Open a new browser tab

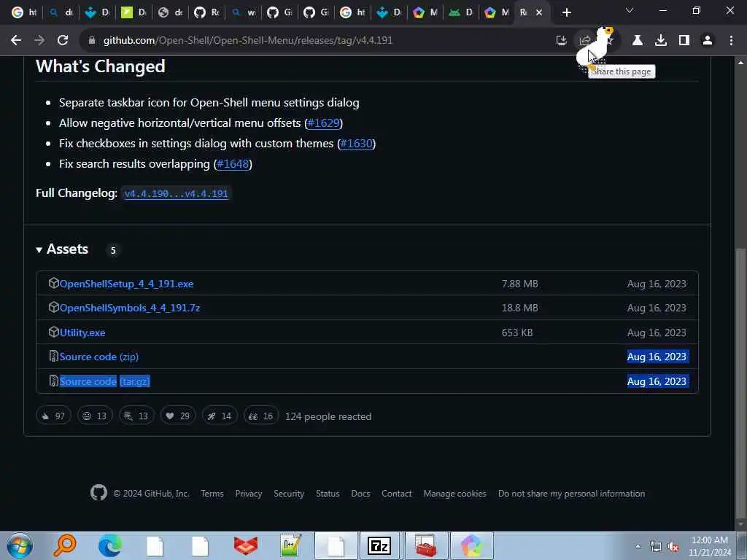(566, 12)
